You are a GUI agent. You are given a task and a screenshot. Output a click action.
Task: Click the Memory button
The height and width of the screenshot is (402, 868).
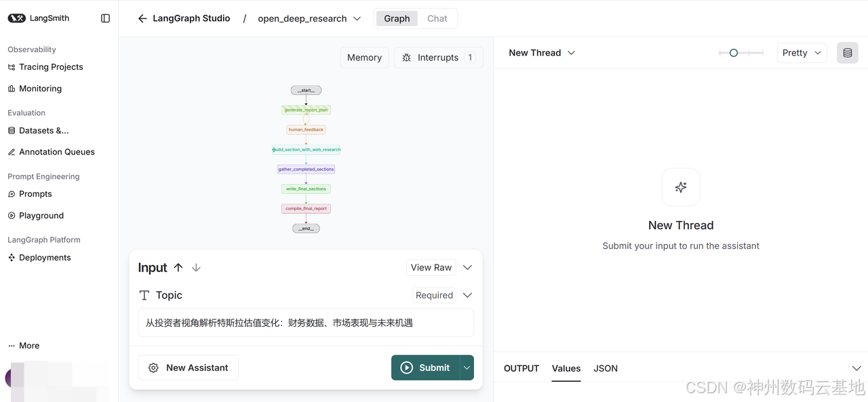pyautogui.click(x=365, y=58)
